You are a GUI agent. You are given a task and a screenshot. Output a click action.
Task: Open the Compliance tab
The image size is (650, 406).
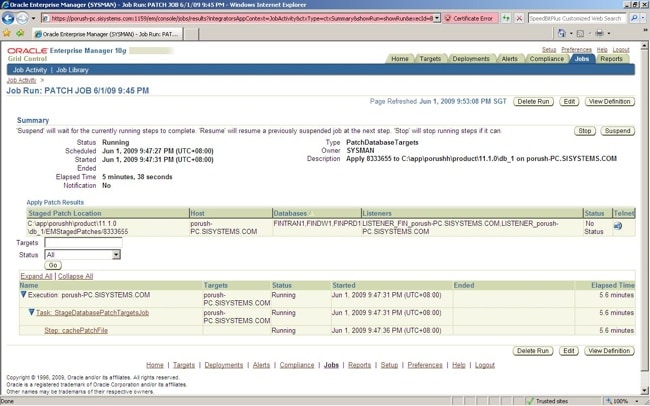(x=546, y=59)
